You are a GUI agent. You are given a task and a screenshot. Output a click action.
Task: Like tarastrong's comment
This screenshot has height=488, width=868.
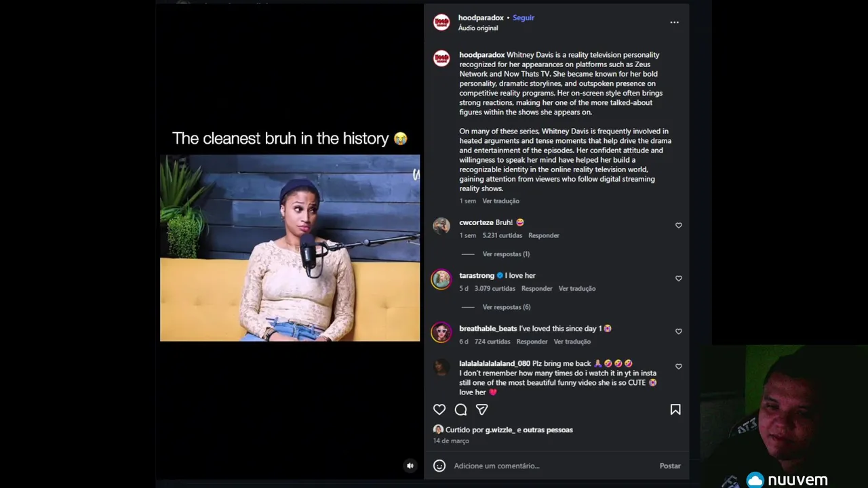click(678, 279)
